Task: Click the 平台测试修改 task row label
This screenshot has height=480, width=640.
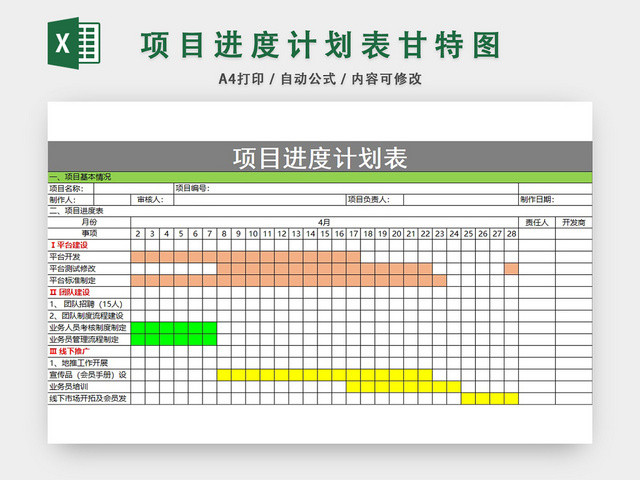Action: click(x=89, y=269)
